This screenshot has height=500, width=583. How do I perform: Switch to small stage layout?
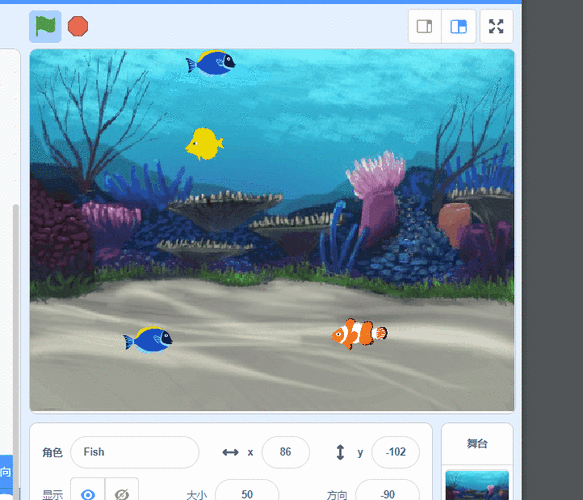(425, 26)
